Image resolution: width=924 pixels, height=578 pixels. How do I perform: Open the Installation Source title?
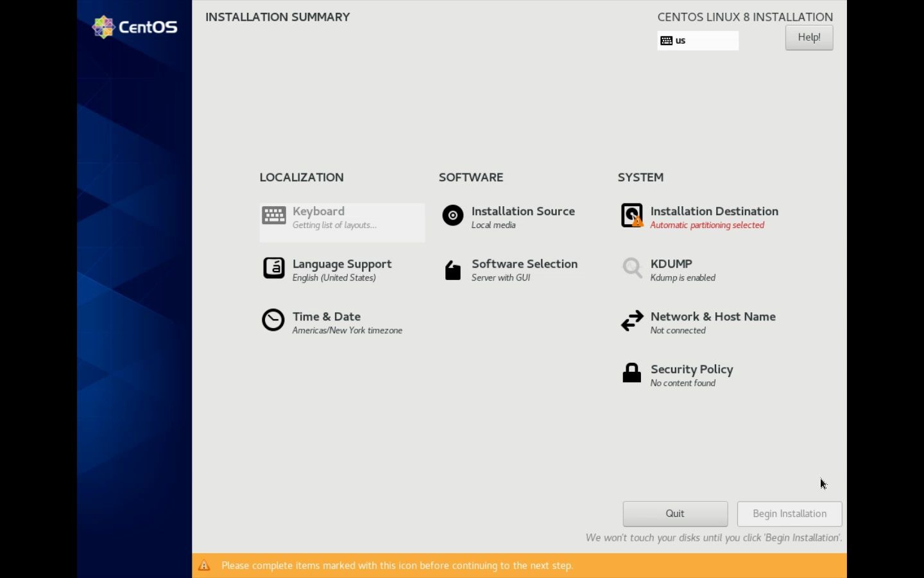point(523,211)
